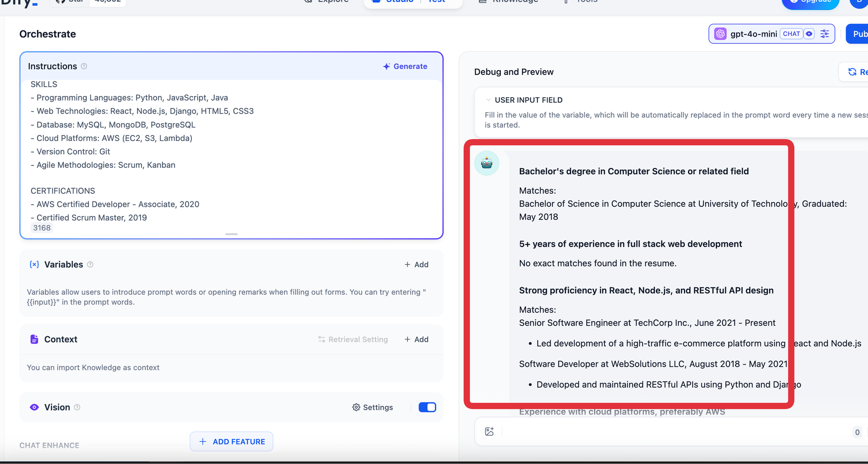
Task: Open the gpt-4o-mini model selector
Action: [x=755, y=33]
